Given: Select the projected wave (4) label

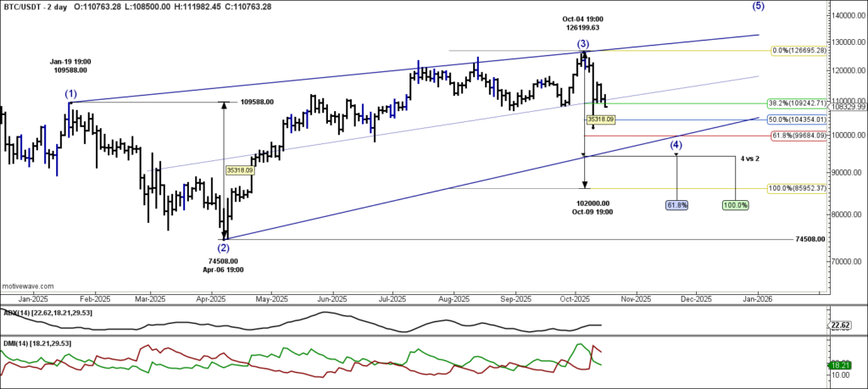Looking at the screenshot, I should click(x=676, y=145).
